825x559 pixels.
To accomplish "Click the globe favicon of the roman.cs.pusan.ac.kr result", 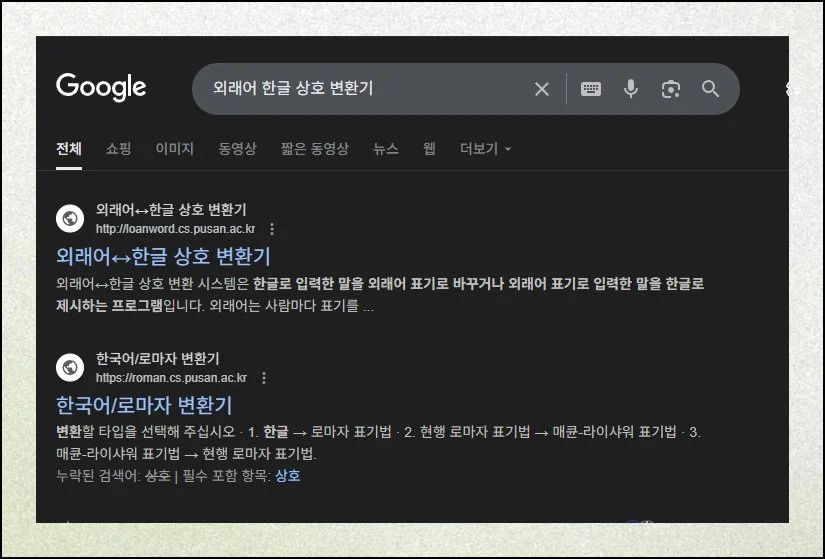I will pyautogui.click(x=70, y=367).
